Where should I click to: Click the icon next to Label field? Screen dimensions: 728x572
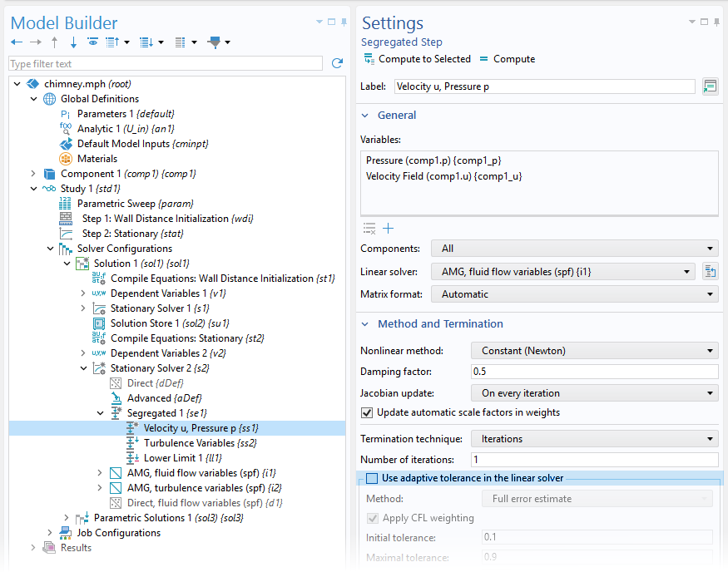coord(710,86)
